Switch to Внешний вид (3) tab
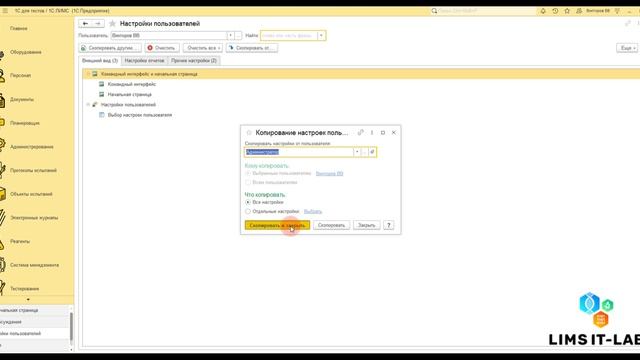This screenshot has height=360, width=640. coord(100,61)
